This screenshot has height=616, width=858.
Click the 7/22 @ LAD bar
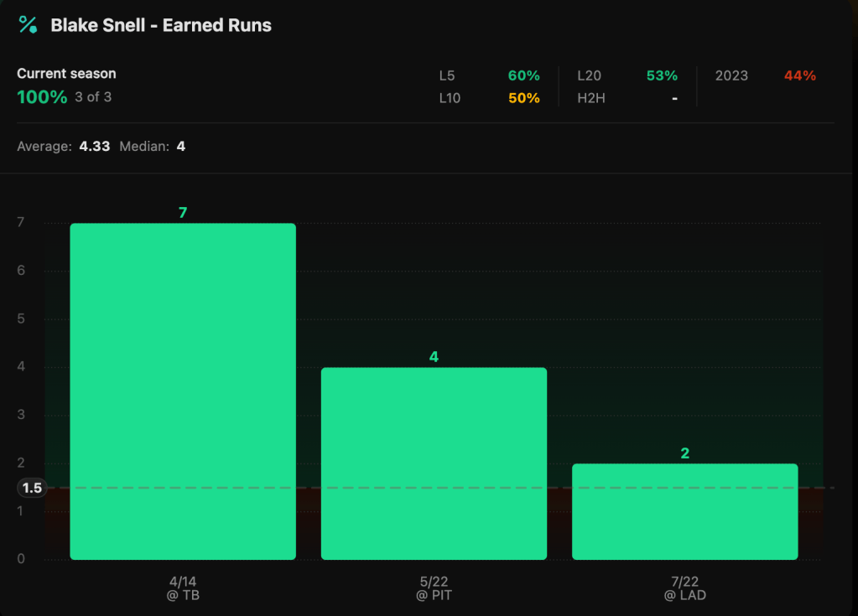click(x=684, y=511)
